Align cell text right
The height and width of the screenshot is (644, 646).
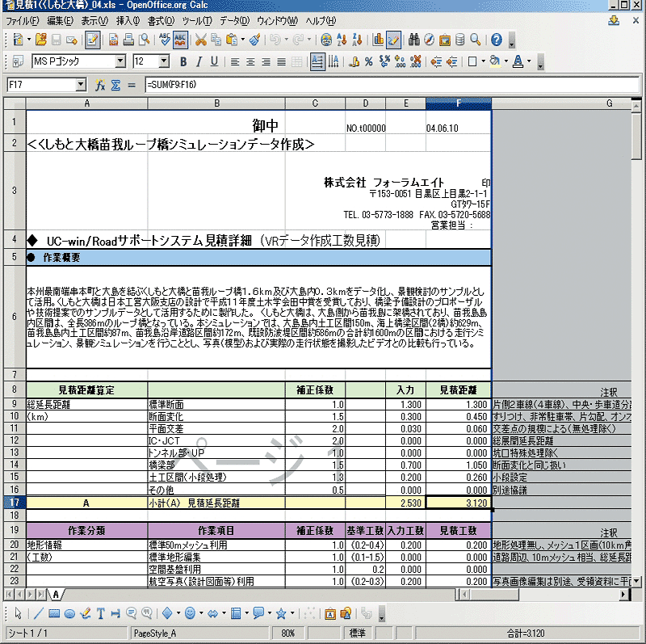(266, 62)
